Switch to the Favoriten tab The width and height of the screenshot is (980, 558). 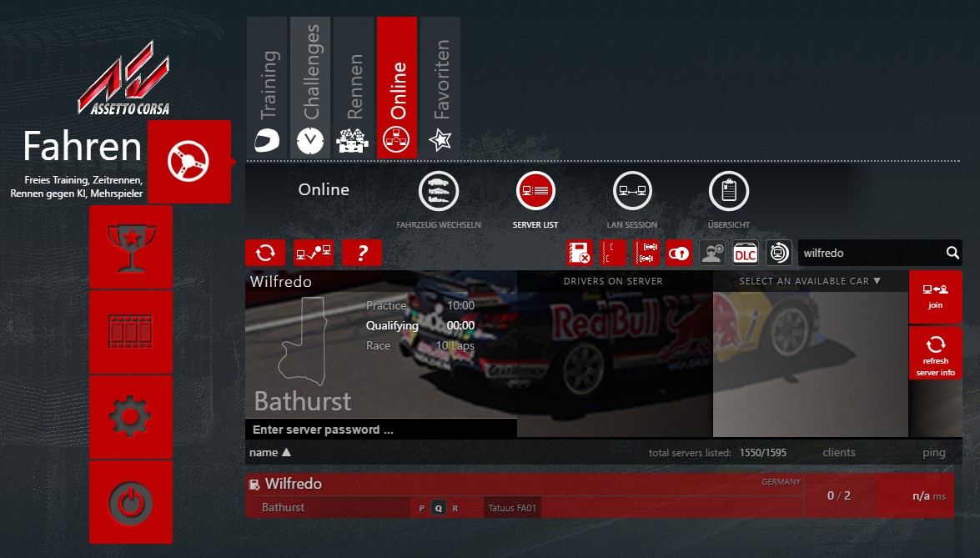(x=440, y=88)
